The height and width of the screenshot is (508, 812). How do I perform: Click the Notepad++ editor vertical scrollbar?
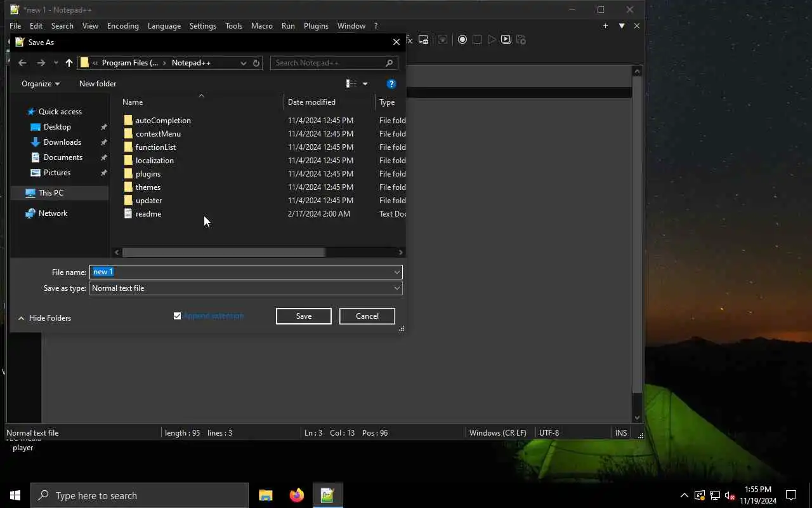(x=638, y=235)
